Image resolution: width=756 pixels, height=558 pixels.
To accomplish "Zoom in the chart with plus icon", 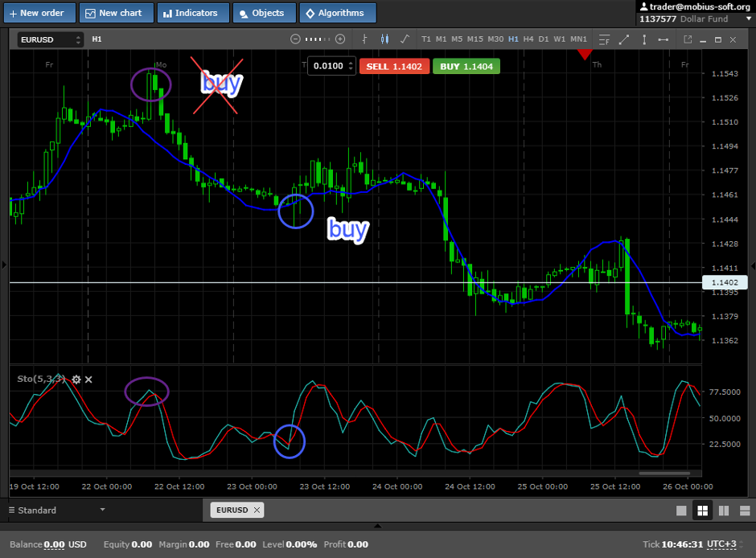I will pos(340,39).
